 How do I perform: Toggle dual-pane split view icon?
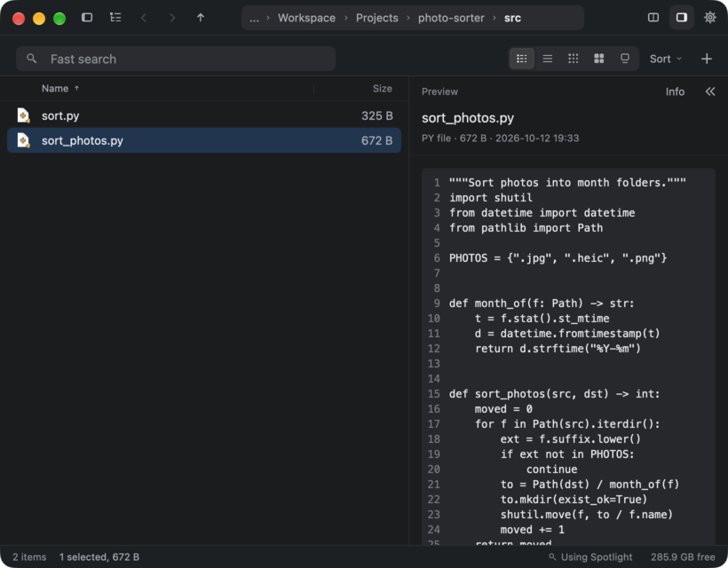tap(653, 18)
